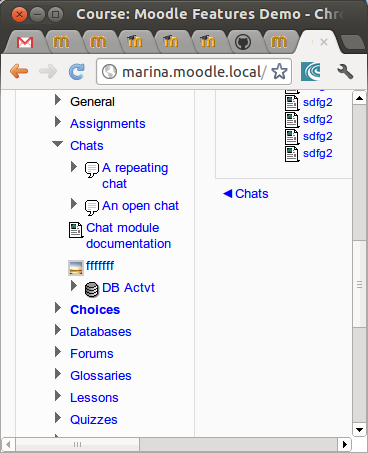Click the down arrow of vertical scrollbar
The height and width of the screenshot is (453, 368).
359,430
